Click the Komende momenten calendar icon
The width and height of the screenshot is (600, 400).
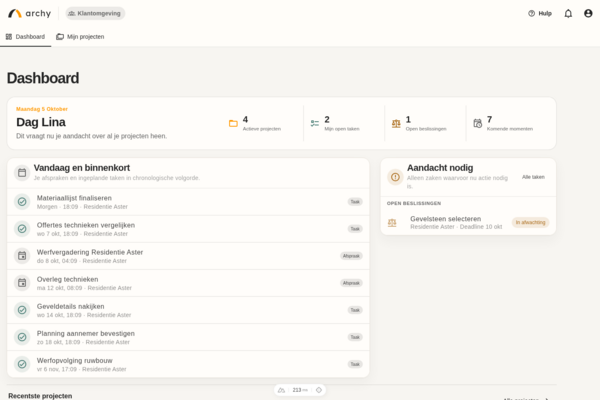pyautogui.click(x=478, y=123)
